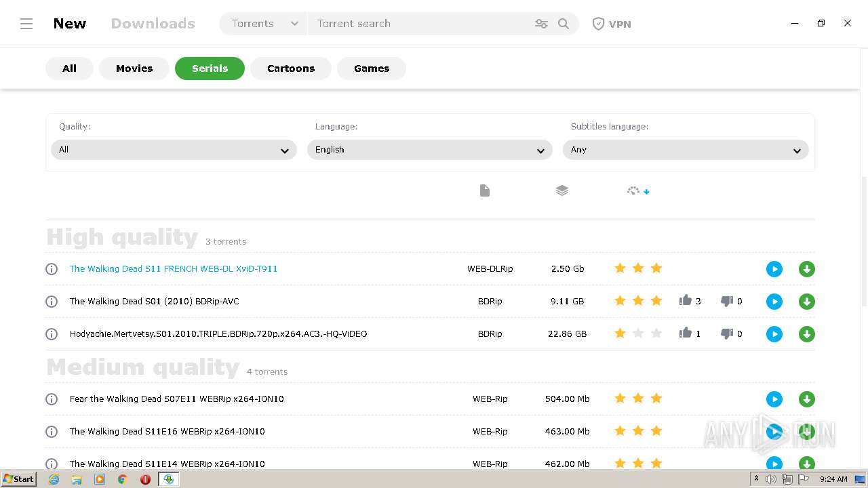Play The Walking Dead S11 FRENCH torrent
868x488 pixels.
774,269
